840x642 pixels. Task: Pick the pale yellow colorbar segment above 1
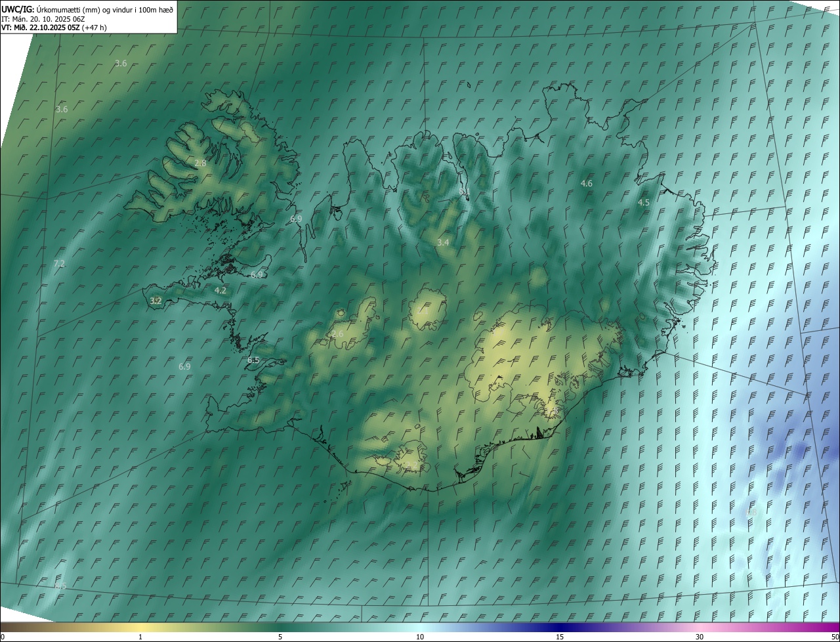click(140, 628)
